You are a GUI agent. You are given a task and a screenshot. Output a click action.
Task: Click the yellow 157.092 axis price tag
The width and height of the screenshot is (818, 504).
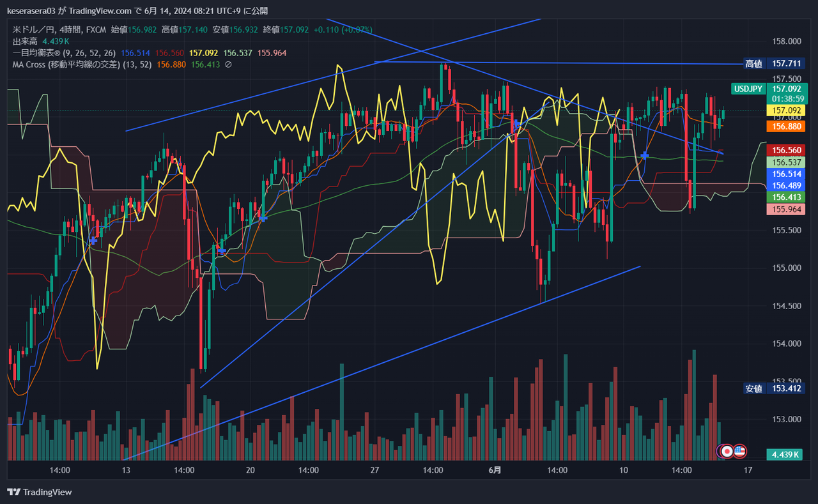pyautogui.click(x=787, y=111)
